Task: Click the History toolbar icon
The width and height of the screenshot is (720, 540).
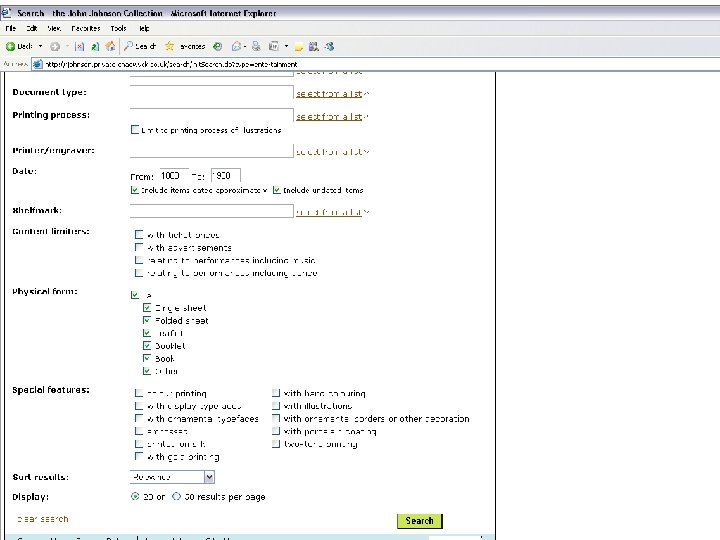Action: tap(218, 46)
